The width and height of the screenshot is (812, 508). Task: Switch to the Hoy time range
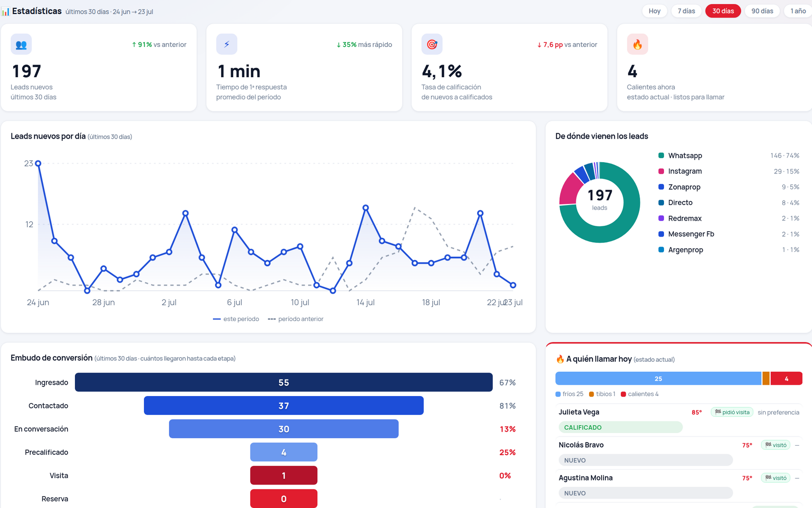pyautogui.click(x=655, y=11)
